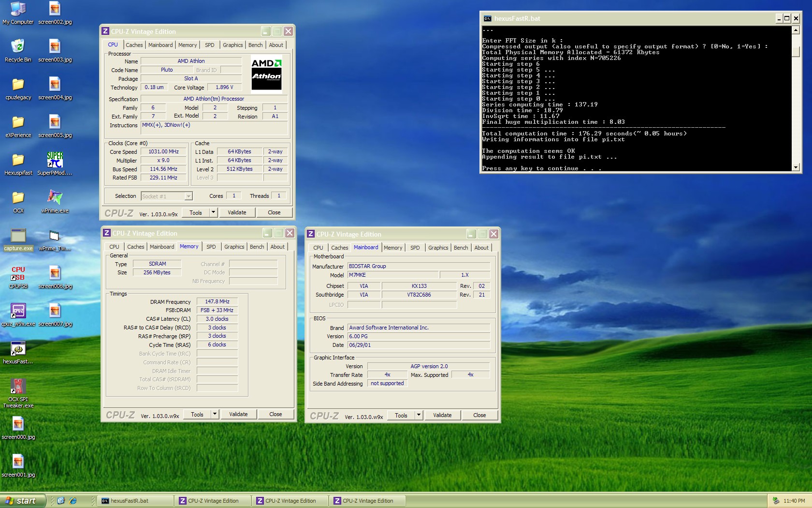Click Close in the Memory window
This screenshot has width=812, height=508.
(x=275, y=414)
